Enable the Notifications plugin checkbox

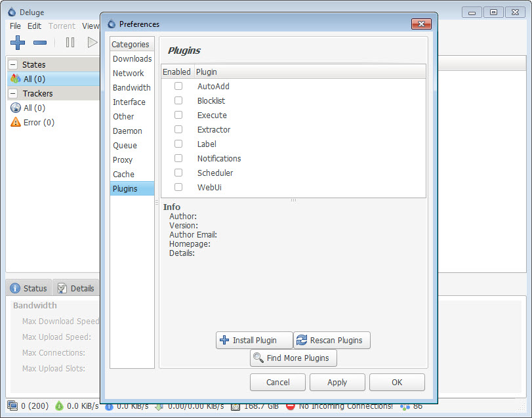pos(178,158)
